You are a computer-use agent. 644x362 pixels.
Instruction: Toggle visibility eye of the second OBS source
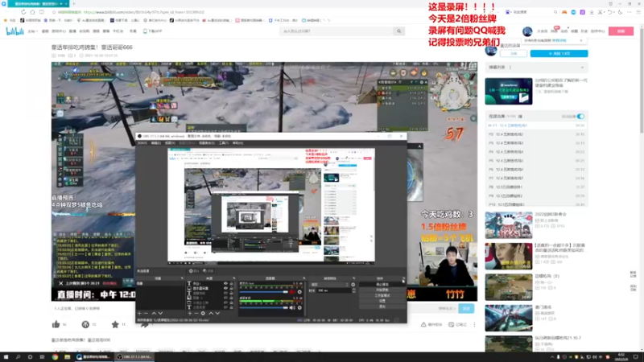pos(225,289)
